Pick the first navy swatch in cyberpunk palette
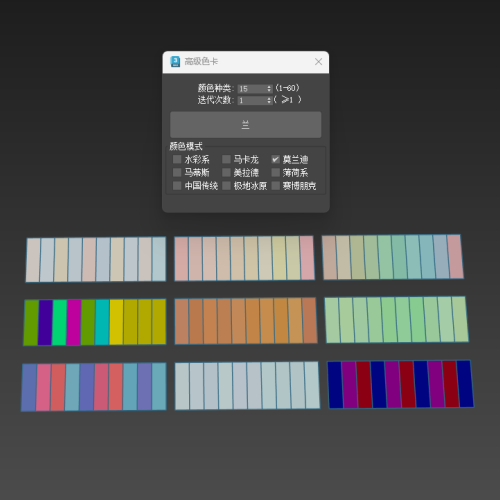This screenshot has width=500, height=500. (x=335, y=385)
